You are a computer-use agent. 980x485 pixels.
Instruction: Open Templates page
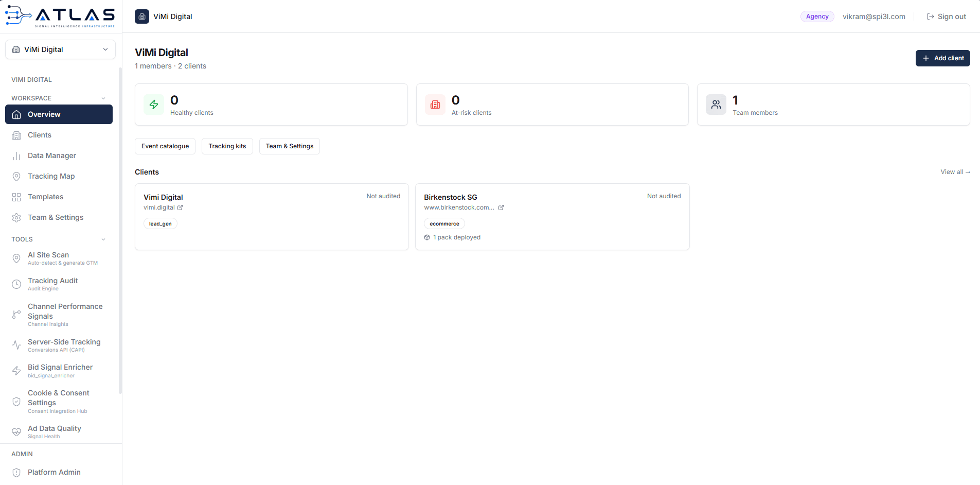59,197
